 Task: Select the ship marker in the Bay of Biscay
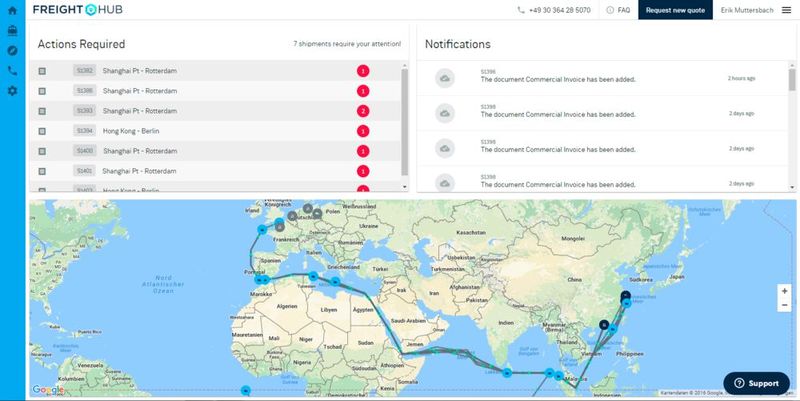(262, 230)
